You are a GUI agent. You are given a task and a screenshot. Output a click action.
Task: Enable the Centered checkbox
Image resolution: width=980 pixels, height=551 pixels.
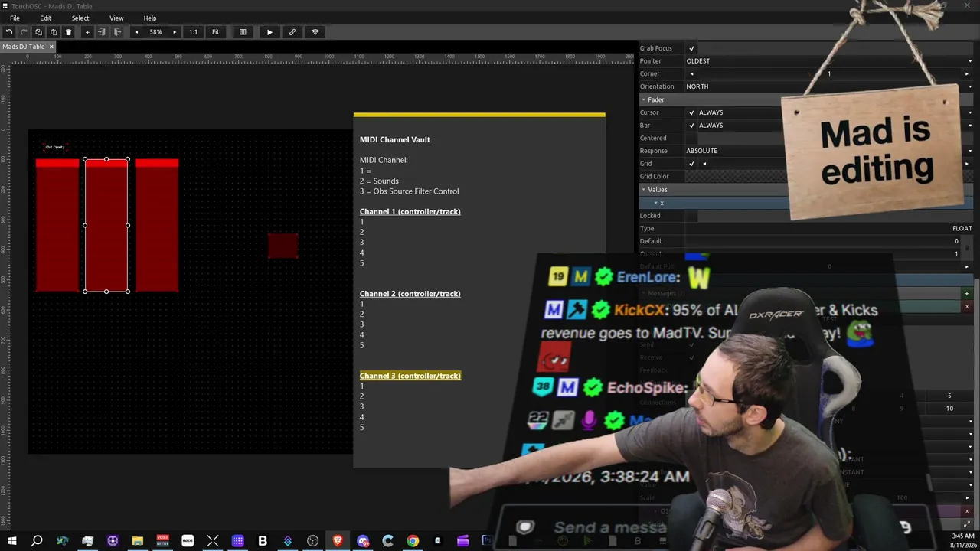point(691,138)
